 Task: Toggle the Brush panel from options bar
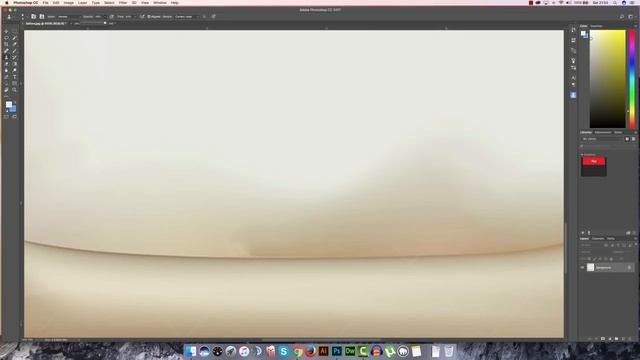(x=33, y=17)
